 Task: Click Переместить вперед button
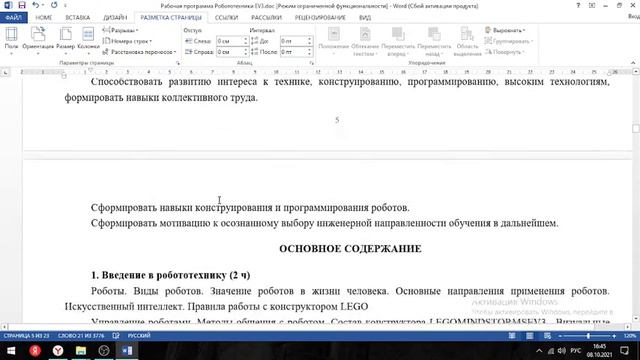[x=398, y=41]
